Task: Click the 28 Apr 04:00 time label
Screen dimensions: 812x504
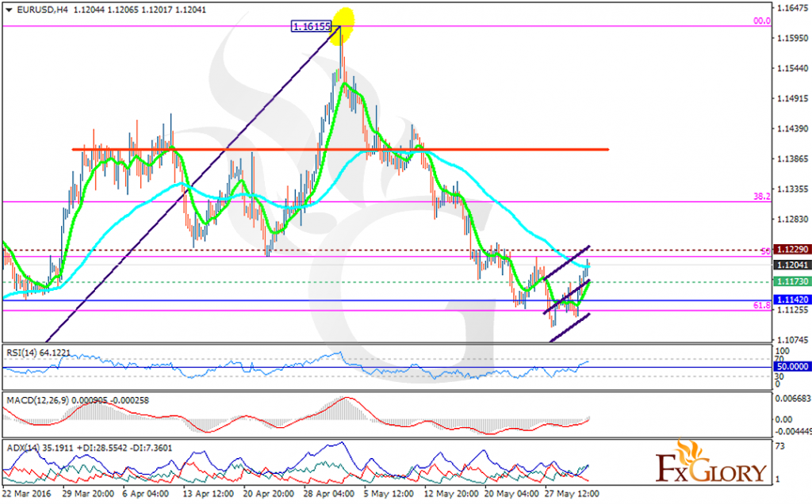Action: tap(329, 494)
